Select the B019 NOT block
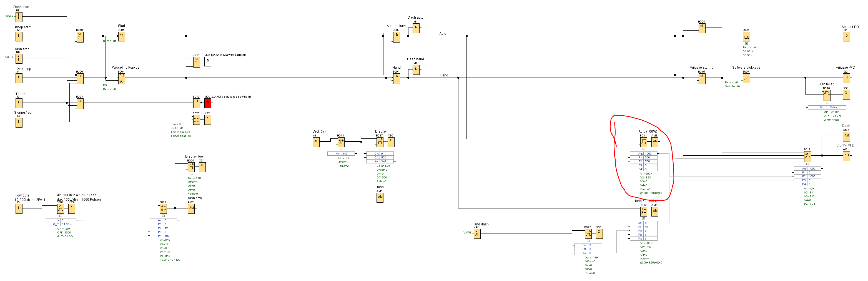 (x=196, y=103)
